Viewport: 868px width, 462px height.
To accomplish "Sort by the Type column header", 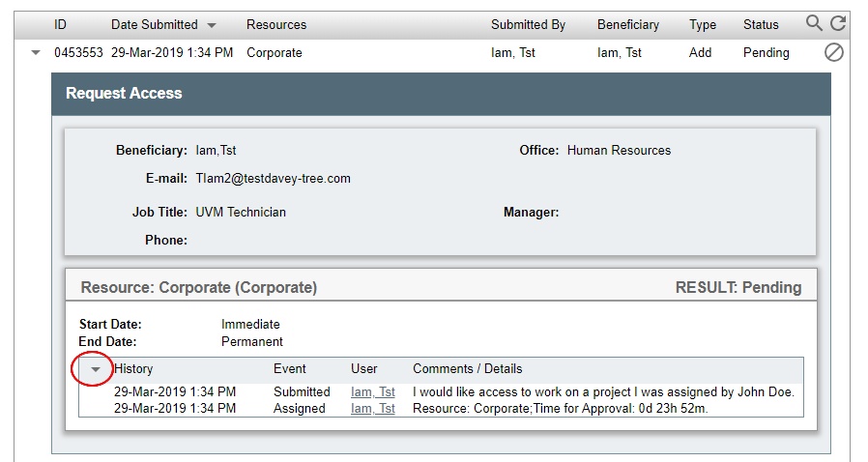I will pyautogui.click(x=703, y=24).
